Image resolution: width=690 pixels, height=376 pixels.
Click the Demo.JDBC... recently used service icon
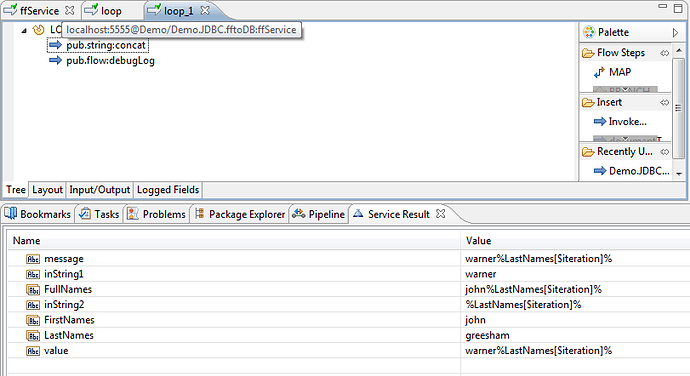click(x=599, y=171)
